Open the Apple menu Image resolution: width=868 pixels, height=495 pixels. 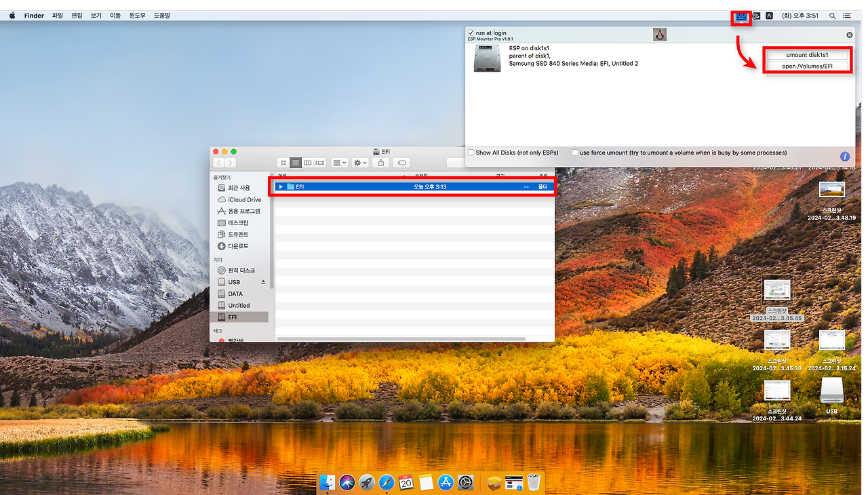coord(12,15)
